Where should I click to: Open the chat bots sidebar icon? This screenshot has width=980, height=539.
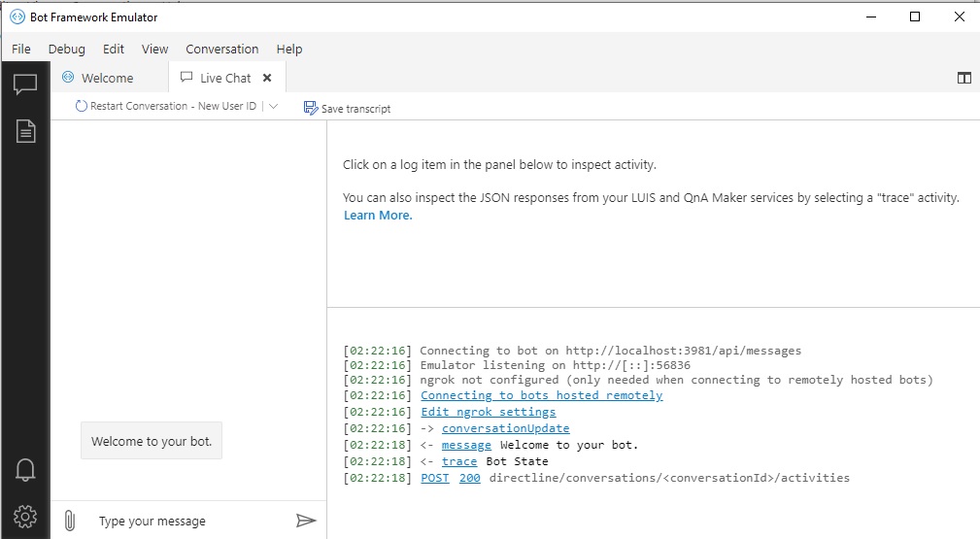[x=25, y=84]
